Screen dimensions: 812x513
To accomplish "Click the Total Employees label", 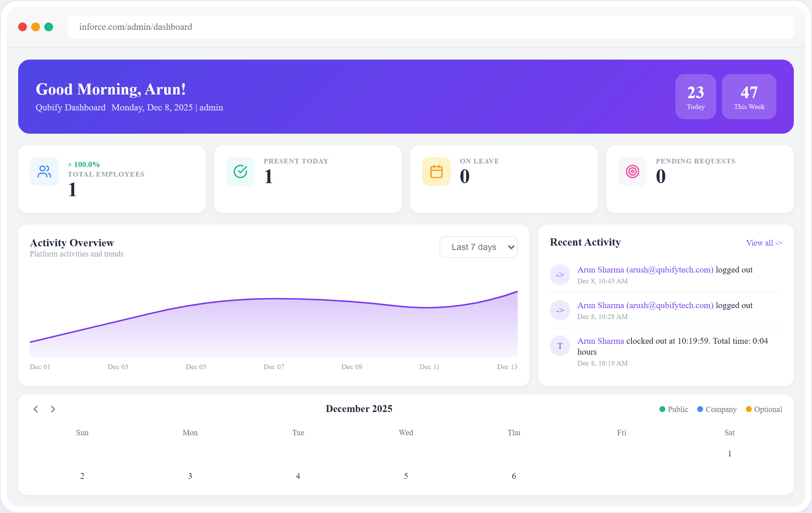I will (106, 174).
